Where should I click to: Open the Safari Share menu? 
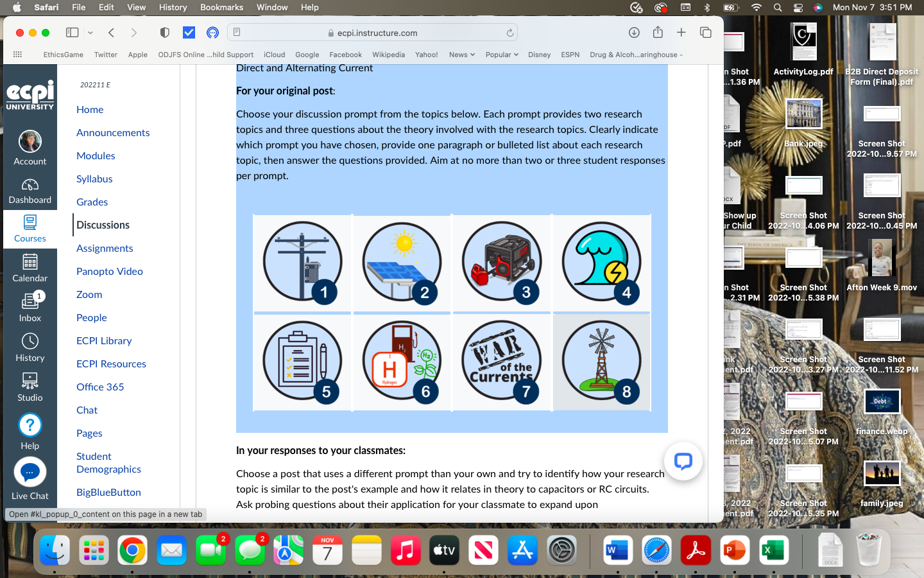658,33
